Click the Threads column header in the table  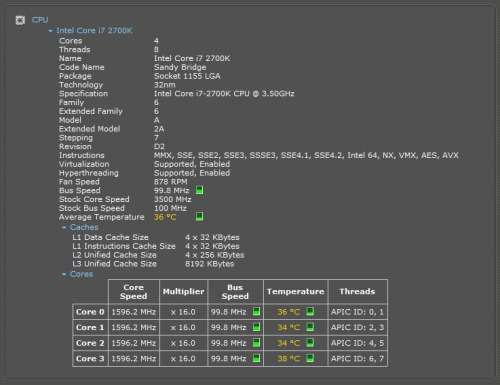click(357, 292)
